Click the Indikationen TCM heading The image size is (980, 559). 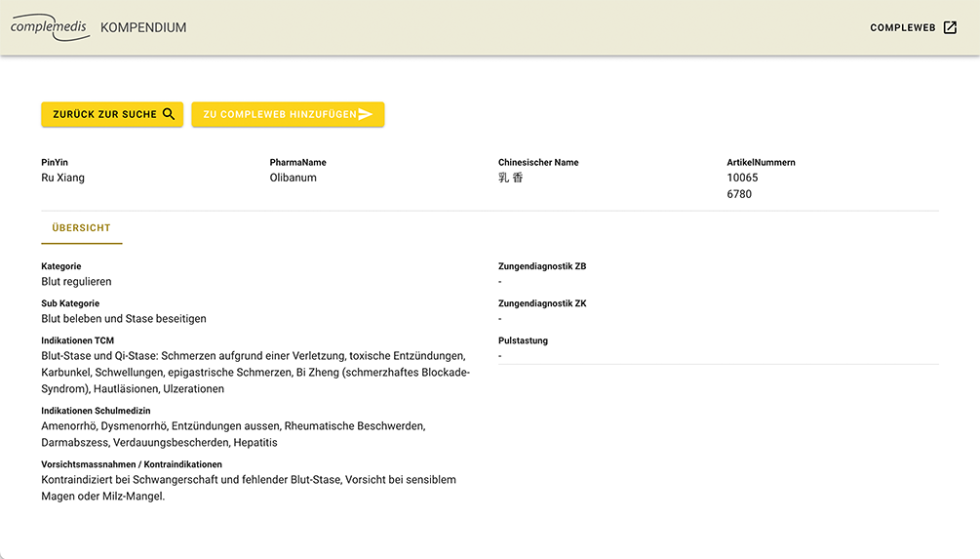tap(77, 340)
